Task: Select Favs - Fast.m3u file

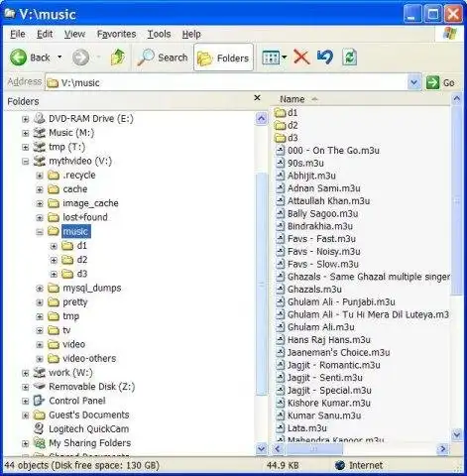Action: [321, 239]
